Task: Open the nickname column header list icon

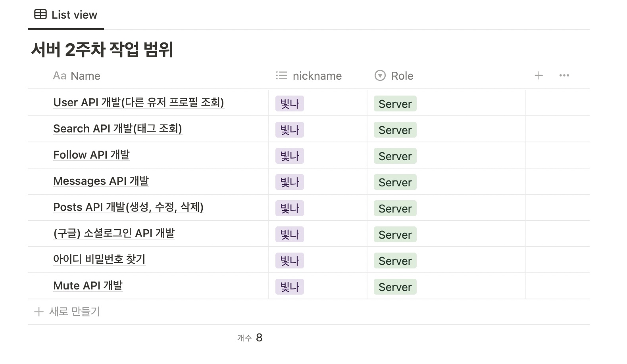Action: click(281, 75)
